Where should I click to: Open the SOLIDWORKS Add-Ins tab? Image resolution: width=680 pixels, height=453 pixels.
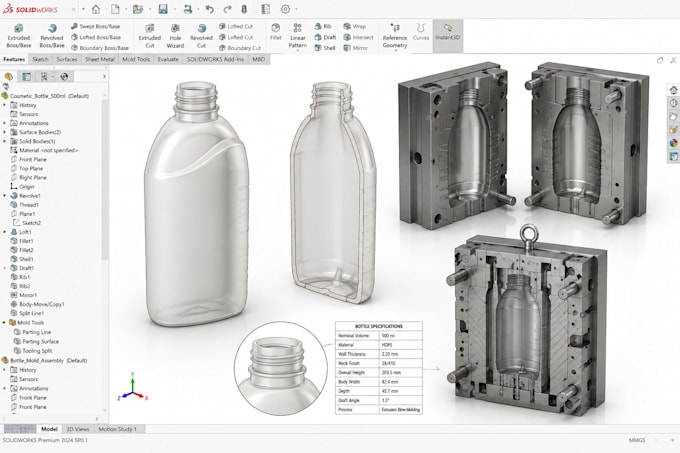click(215, 59)
